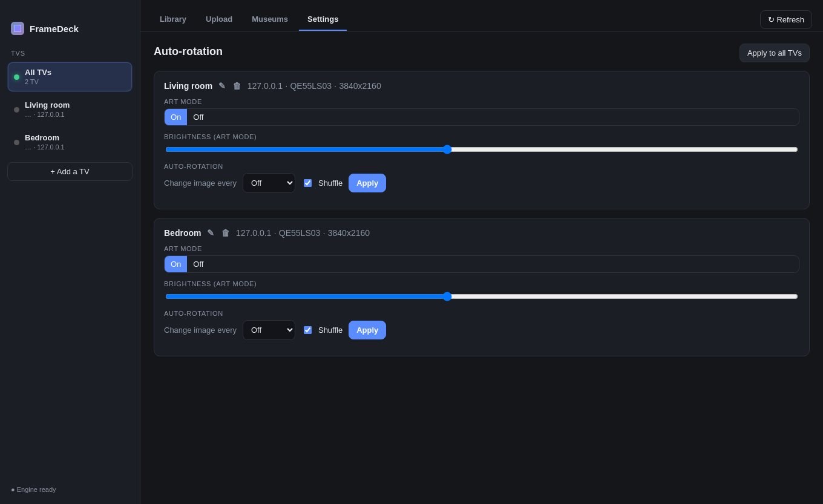Open Bedroom change interval dropdown
The width and height of the screenshot is (823, 504).
tap(269, 330)
